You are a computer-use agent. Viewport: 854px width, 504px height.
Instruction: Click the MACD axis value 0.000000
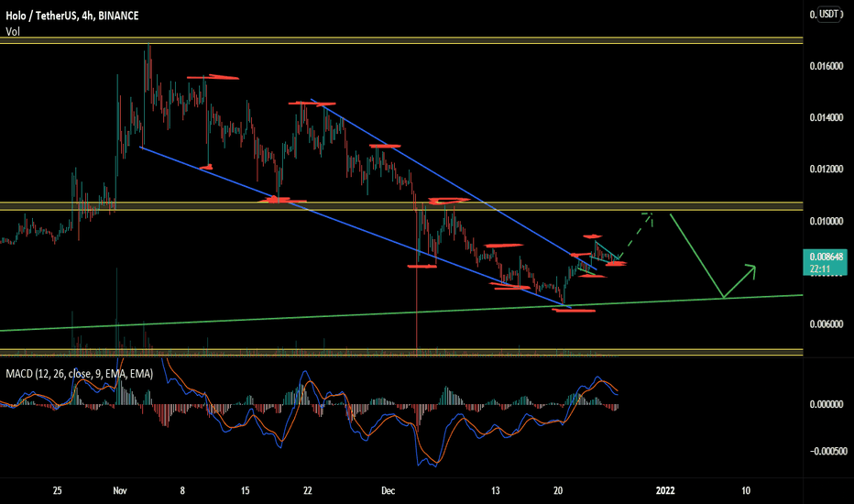tap(827, 404)
